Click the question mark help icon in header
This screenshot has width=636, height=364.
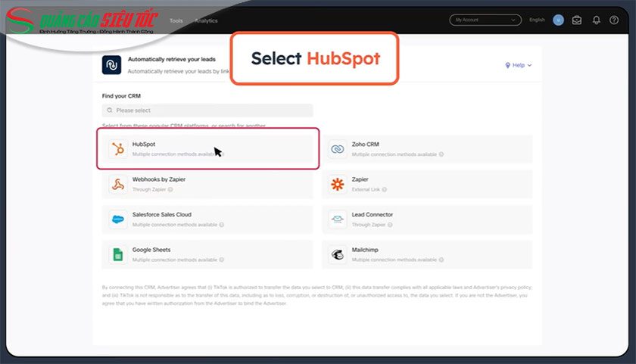tap(614, 20)
